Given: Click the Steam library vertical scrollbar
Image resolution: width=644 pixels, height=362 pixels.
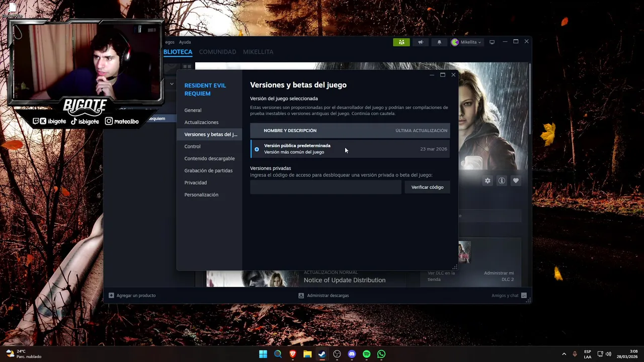Looking at the screenshot, I should (529, 98).
